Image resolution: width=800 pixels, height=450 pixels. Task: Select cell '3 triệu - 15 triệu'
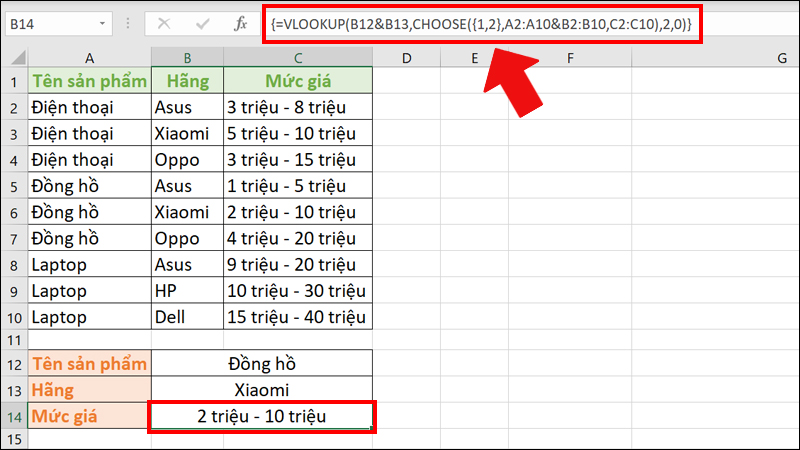click(298, 160)
